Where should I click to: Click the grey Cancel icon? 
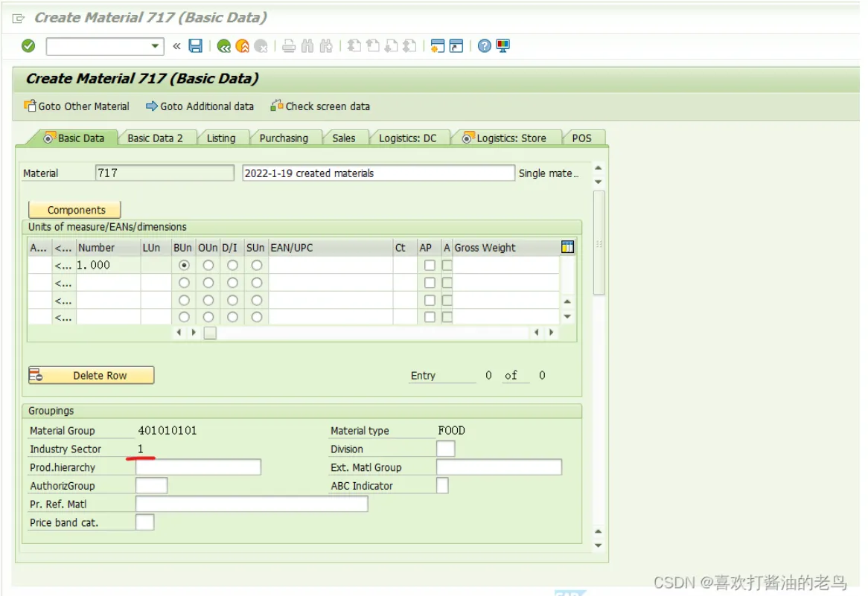261,46
